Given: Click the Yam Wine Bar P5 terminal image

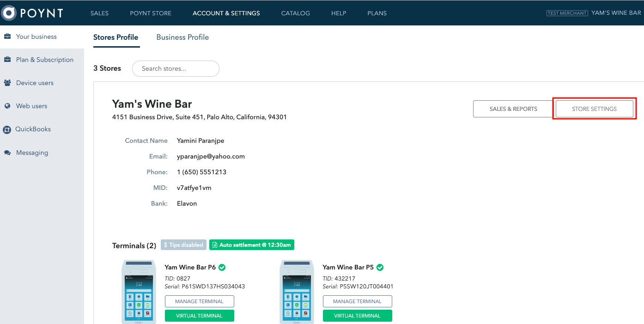Looking at the screenshot, I should [x=297, y=292].
